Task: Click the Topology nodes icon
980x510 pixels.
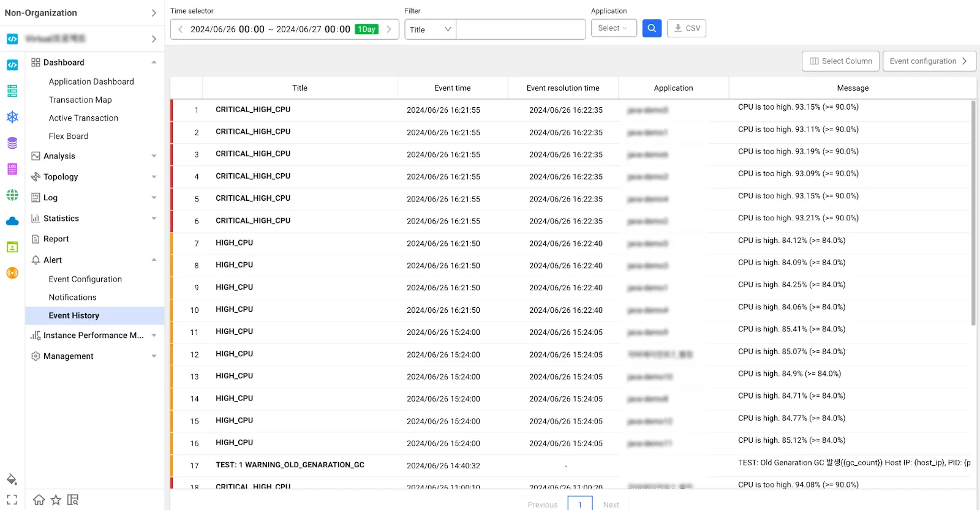Action: click(36, 177)
